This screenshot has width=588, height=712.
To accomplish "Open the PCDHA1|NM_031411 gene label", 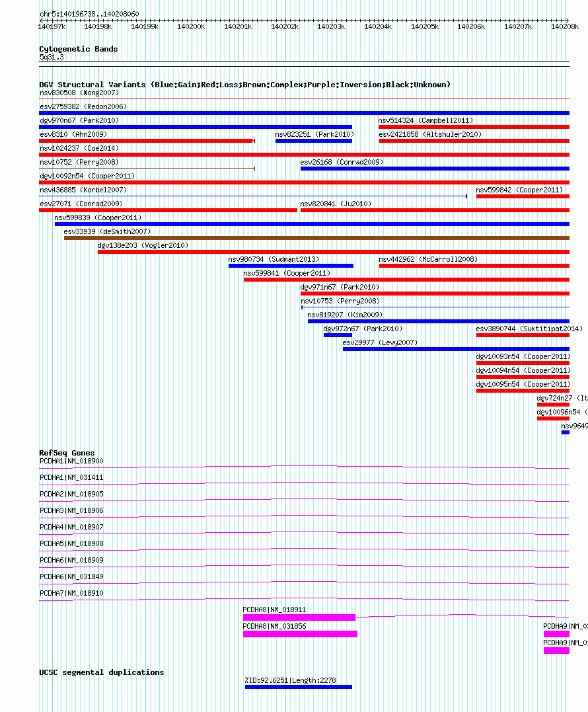I will pyautogui.click(x=72, y=478).
